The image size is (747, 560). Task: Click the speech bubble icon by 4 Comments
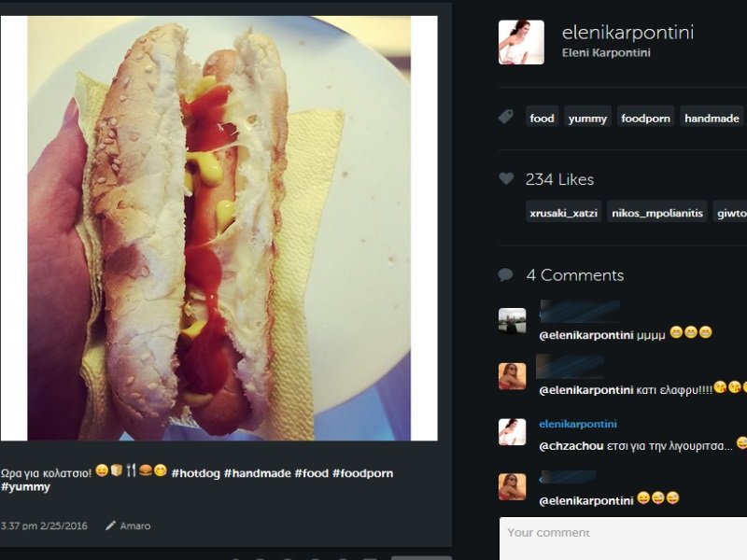click(506, 275)
